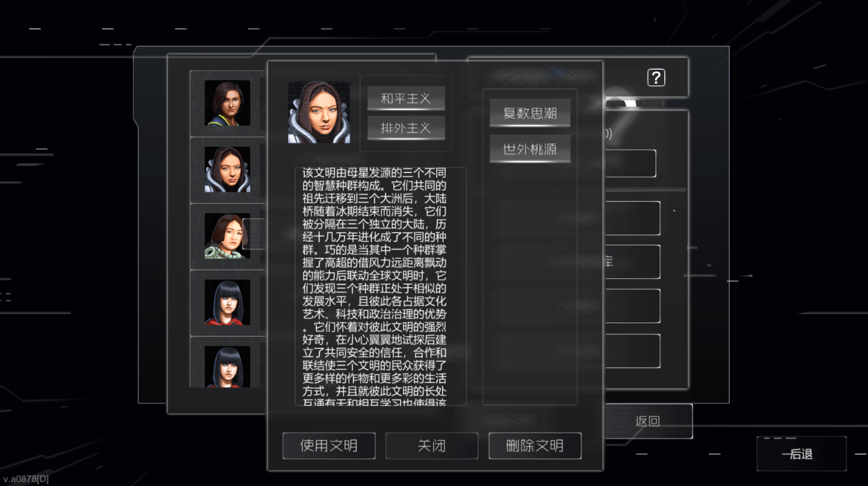Click the large civilization leader portrait
The width and height of the screenshot is (868, 486).
pyautogui.click(x=319, y=112)
